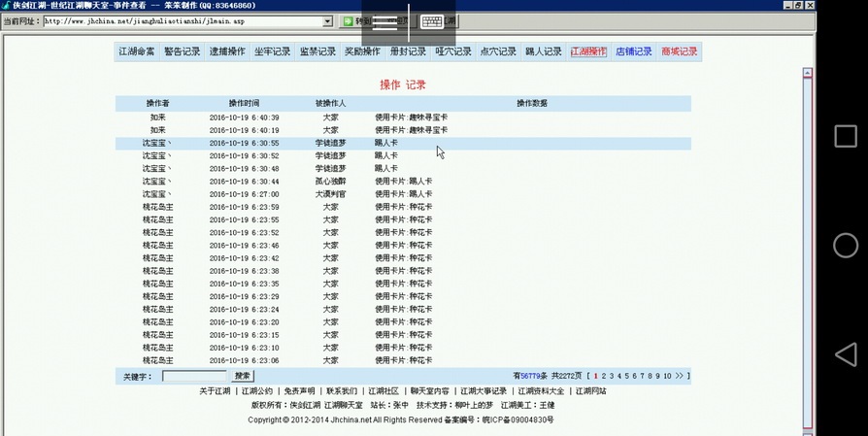Open the 江湖公约 footer link
Image resolution: width=868 pixels, height=436 pixels.
(x=257, y=390)
